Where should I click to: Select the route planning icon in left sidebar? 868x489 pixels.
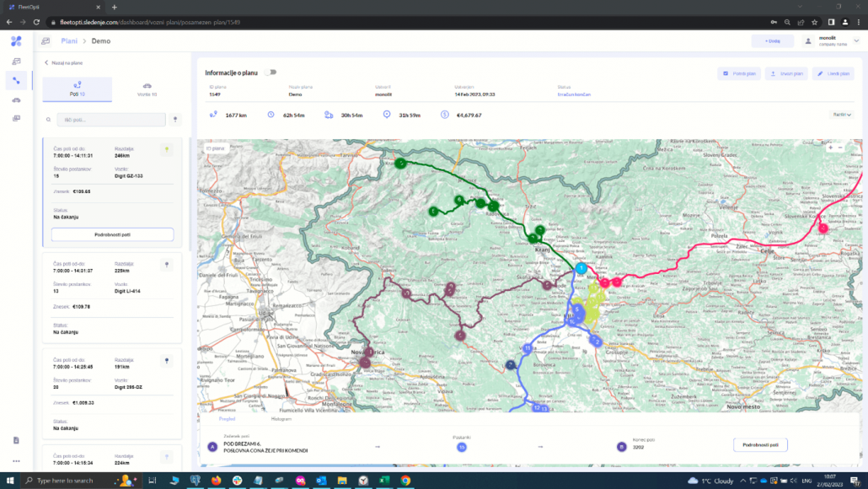coord(15,80)
